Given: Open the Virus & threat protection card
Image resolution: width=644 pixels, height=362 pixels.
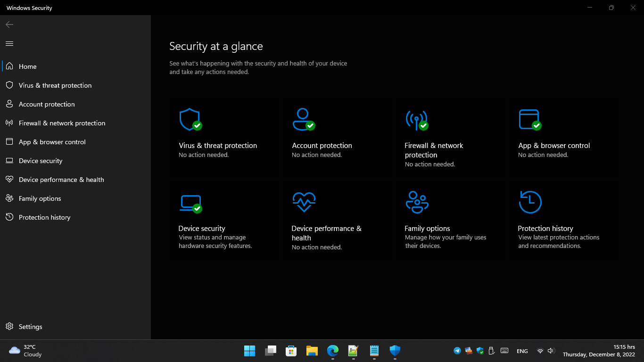Looking at the screenshot, I should pyautogui.click(x=224, y=138).
